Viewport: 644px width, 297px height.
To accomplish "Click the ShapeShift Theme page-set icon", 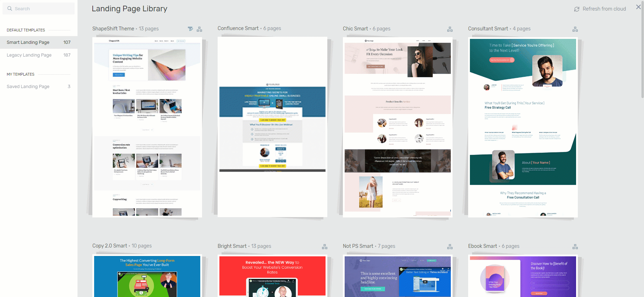I will pos(200,29).
